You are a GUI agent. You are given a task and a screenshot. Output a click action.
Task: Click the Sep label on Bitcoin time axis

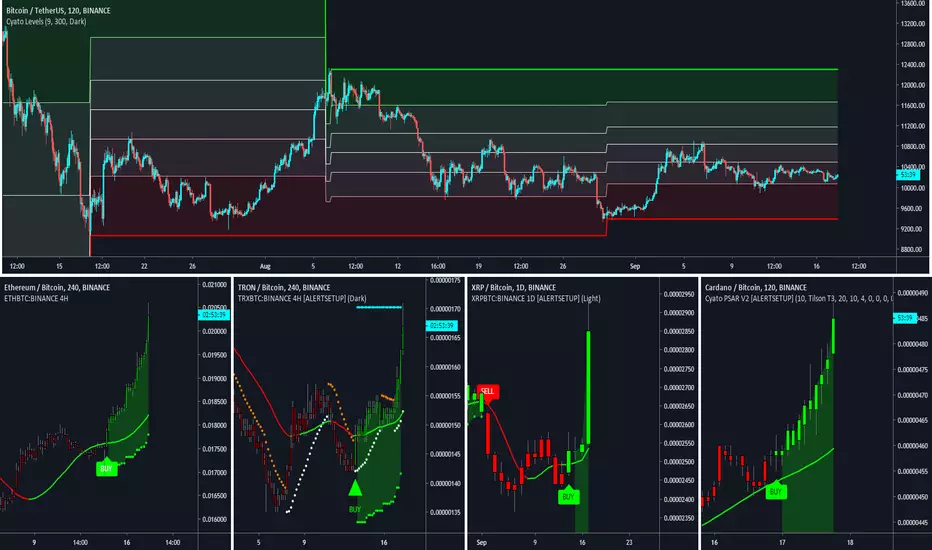click(x=635, y=266)
